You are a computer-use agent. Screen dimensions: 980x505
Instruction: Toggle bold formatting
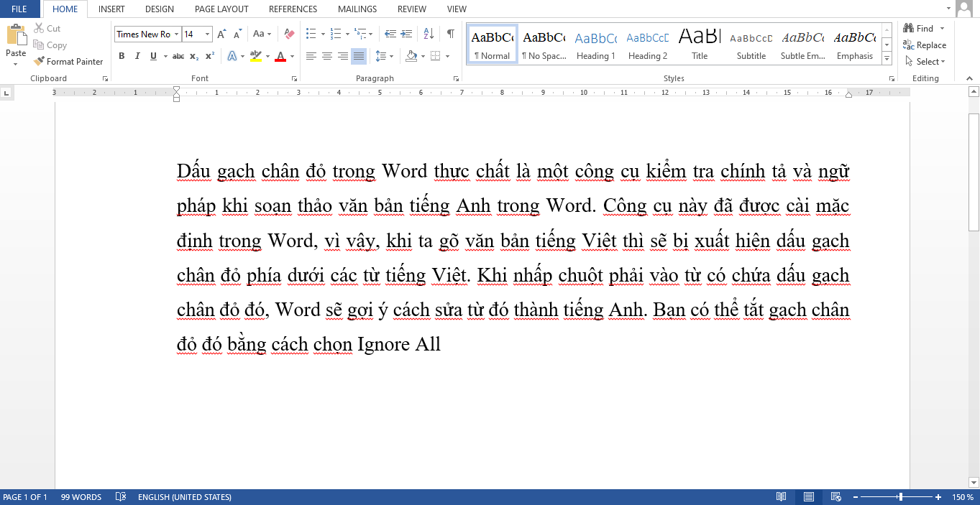click(121, 56)
